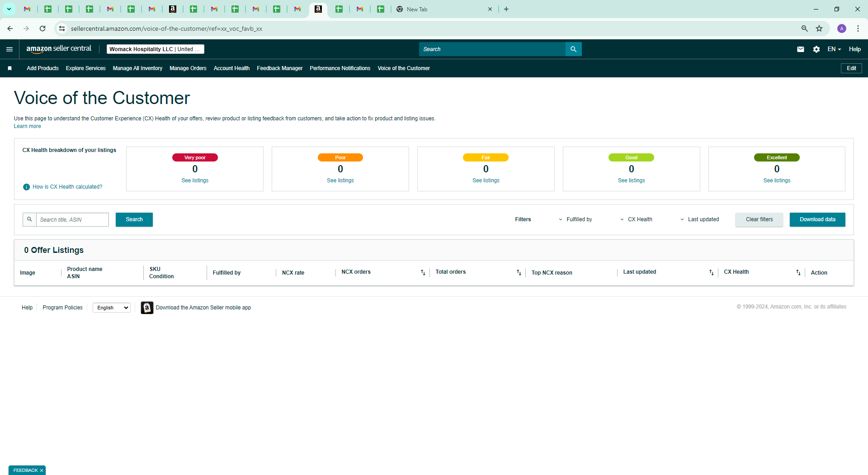The height and width of the screenshot is (475, 868).
Task: Open the browser zoom magnifier icon
Action: tap(804, 28)
